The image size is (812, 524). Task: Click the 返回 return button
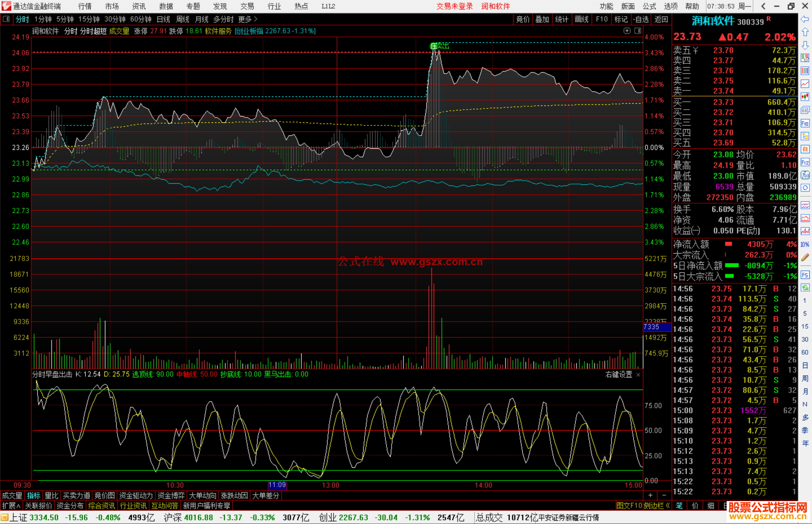(661, 19)
